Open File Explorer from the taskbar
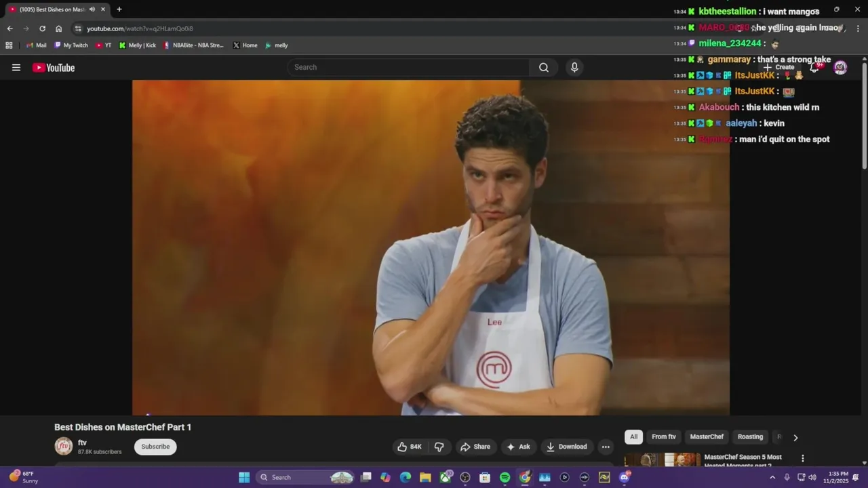 click(x=425, y=477)
